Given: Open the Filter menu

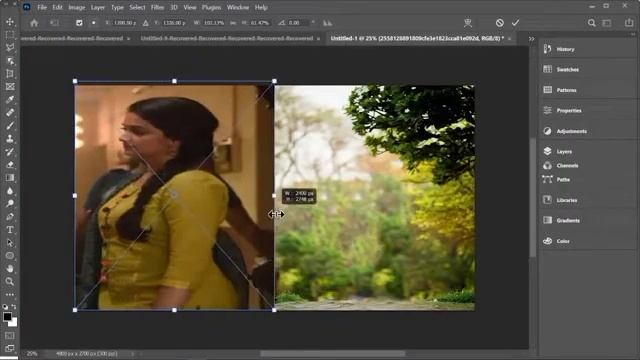Looking at the screenshot, I should pos(157,7).
